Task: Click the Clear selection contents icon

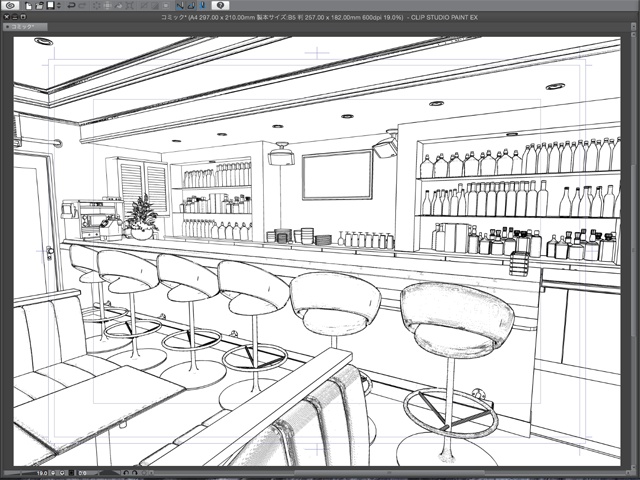Action: pyautogui.click(x=97, y=6)
